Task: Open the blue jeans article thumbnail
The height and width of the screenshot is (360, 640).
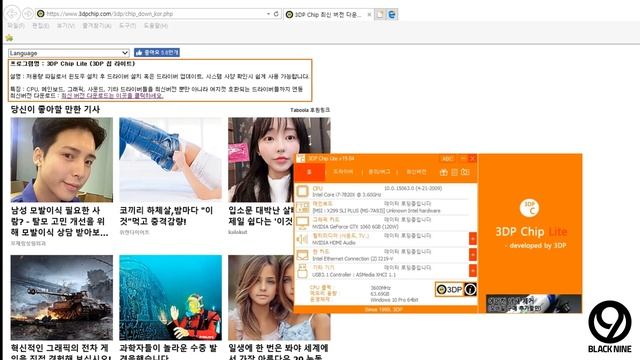Action: [171, 160]
